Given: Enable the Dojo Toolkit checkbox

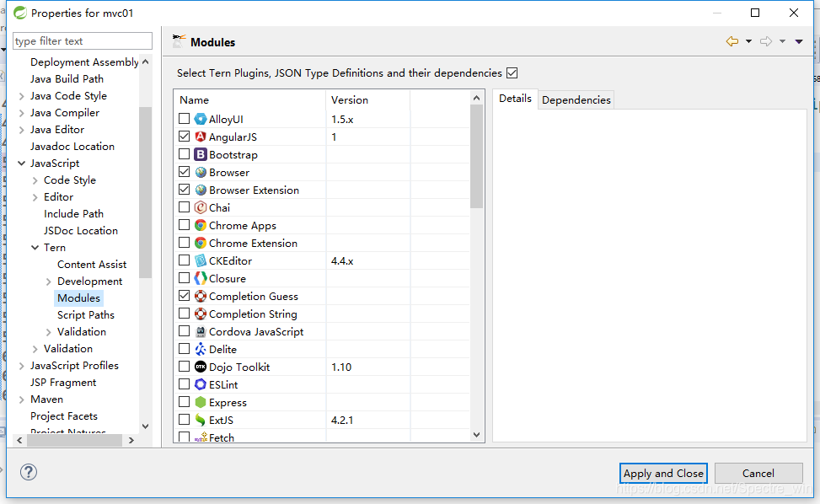Looking at the screenshot, I should [x=184, y=367].
